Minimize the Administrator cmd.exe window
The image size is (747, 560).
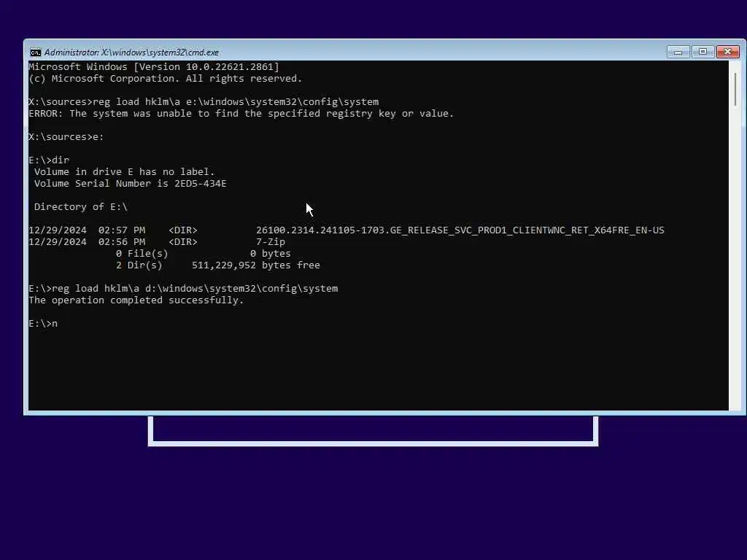678,52
